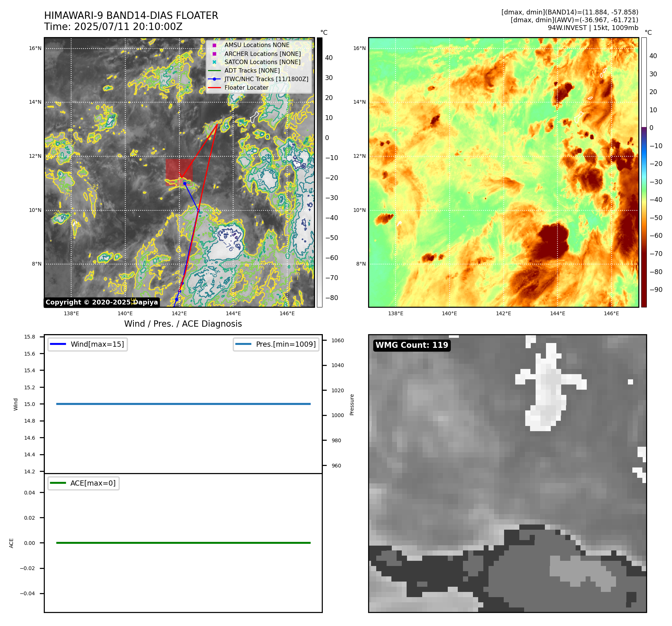Click the '[dmax, dmin](AWV)=(-36.967, -61.721)' text
Image resolution: width=672 pixels, height=626 pixels.
(575, 20)
